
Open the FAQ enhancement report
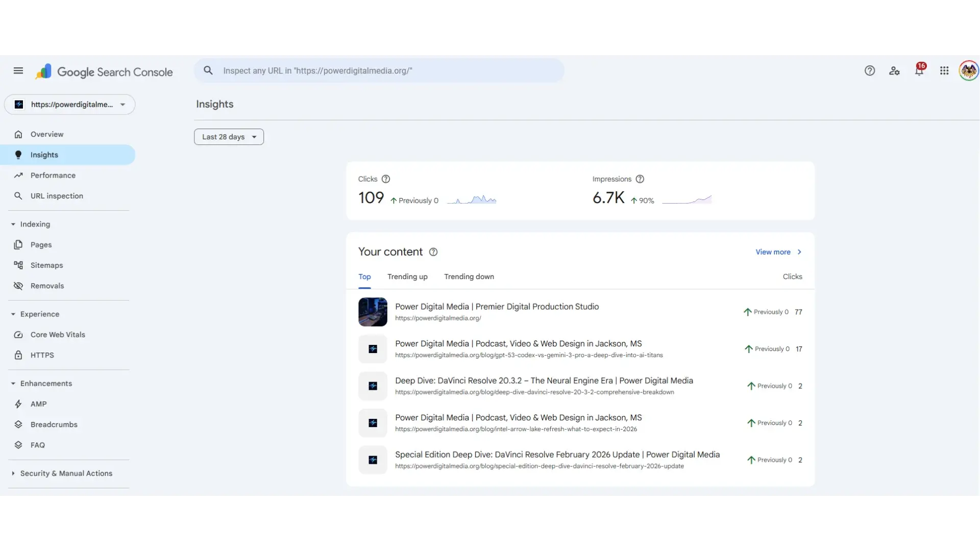click(38, 445)
